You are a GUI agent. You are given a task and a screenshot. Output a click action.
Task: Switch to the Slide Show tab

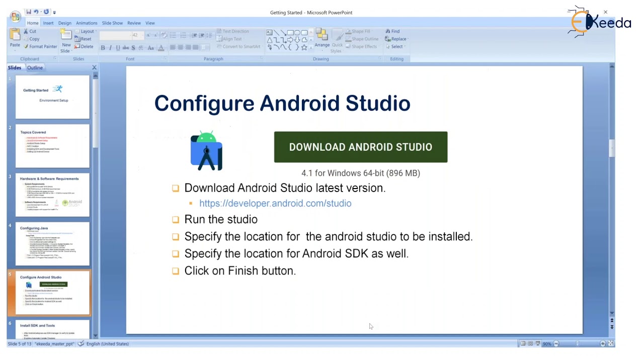tap(112, 23)
